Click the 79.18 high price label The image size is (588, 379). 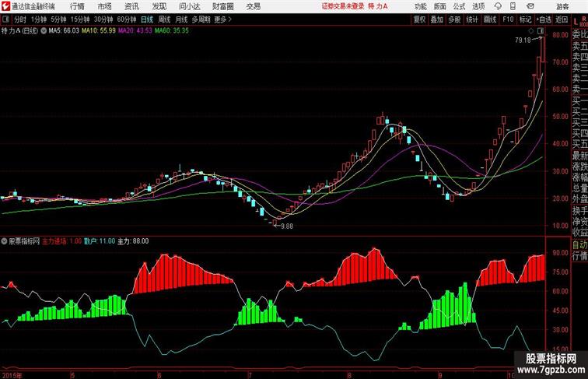click(523, 40)
